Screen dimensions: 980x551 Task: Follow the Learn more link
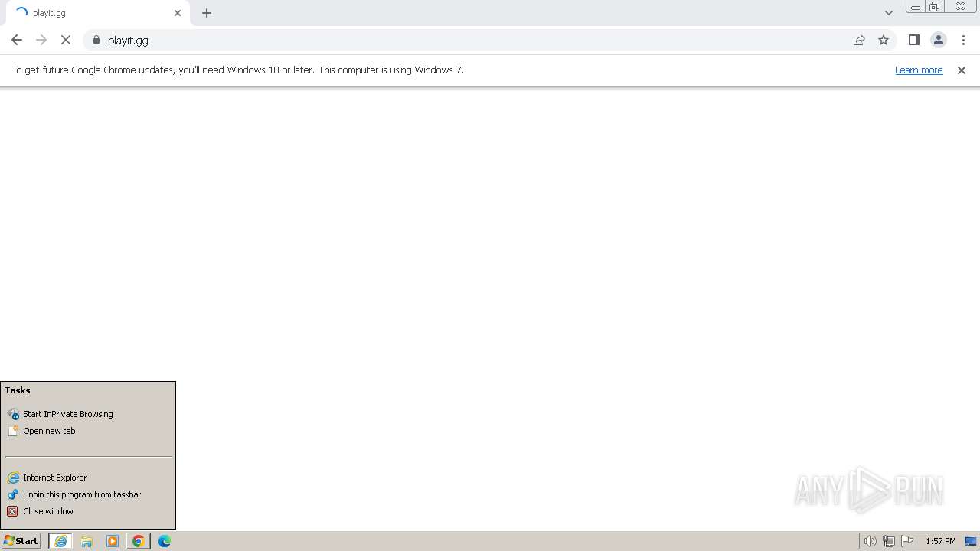pyautogui.click(x=919, y=70)
